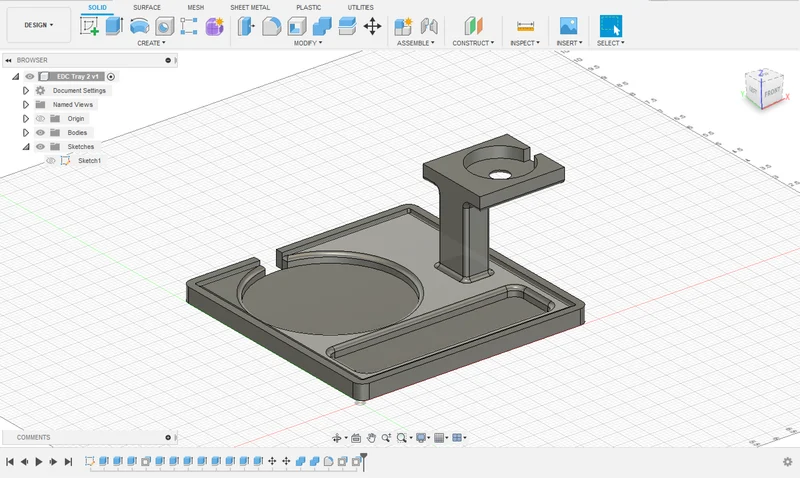Switch to the MESH tab
This screenshot has height=478, width=800.
[195, 8]
